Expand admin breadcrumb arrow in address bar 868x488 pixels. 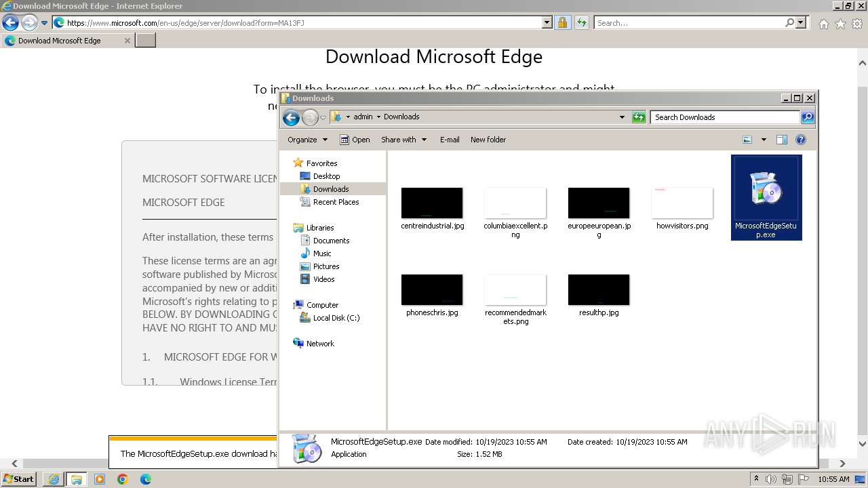pos(378,117)
